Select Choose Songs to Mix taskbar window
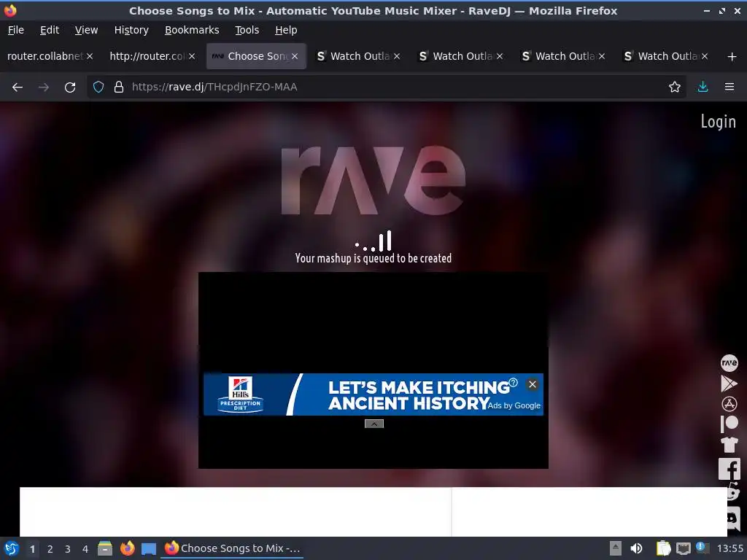Viewport: 747px width, 560px height. [233, 548]
